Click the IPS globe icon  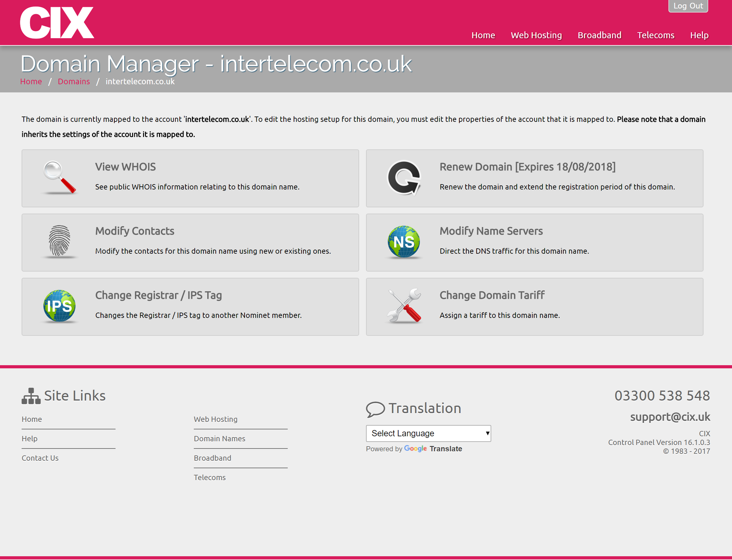tap(59, 306)
